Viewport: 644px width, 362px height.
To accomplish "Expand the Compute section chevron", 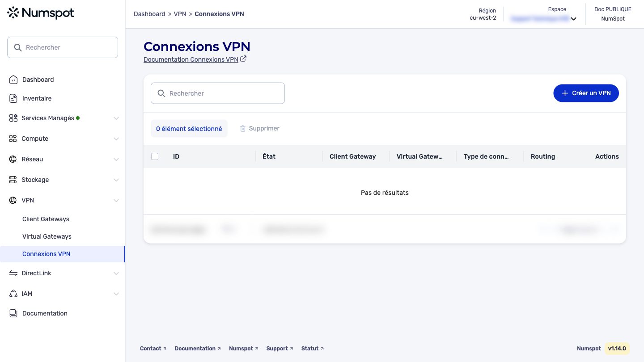I will [116, 139].
